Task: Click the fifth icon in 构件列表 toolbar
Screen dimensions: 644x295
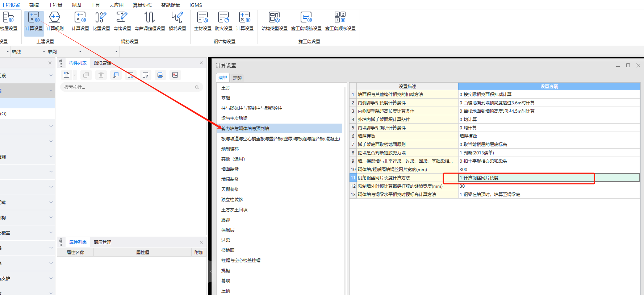Action: [x=130, y=75]
